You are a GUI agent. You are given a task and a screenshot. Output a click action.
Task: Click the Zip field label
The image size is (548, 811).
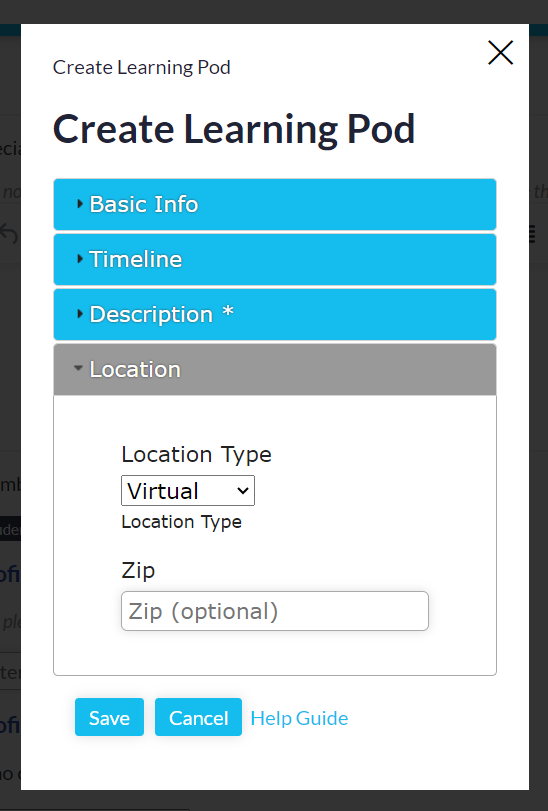point(138,570)
